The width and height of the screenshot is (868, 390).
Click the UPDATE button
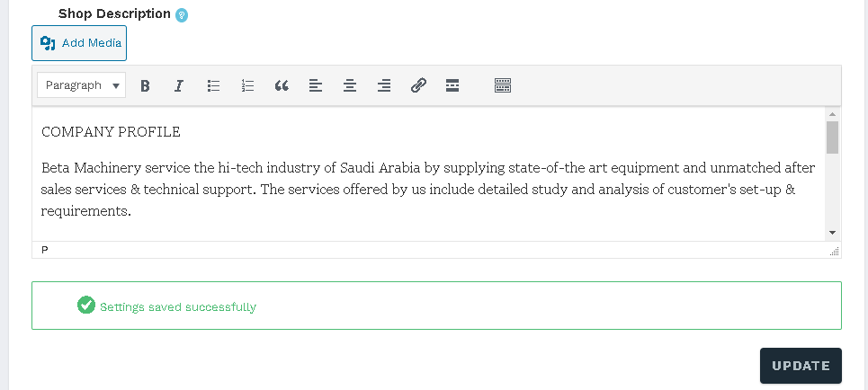(801, 366)
